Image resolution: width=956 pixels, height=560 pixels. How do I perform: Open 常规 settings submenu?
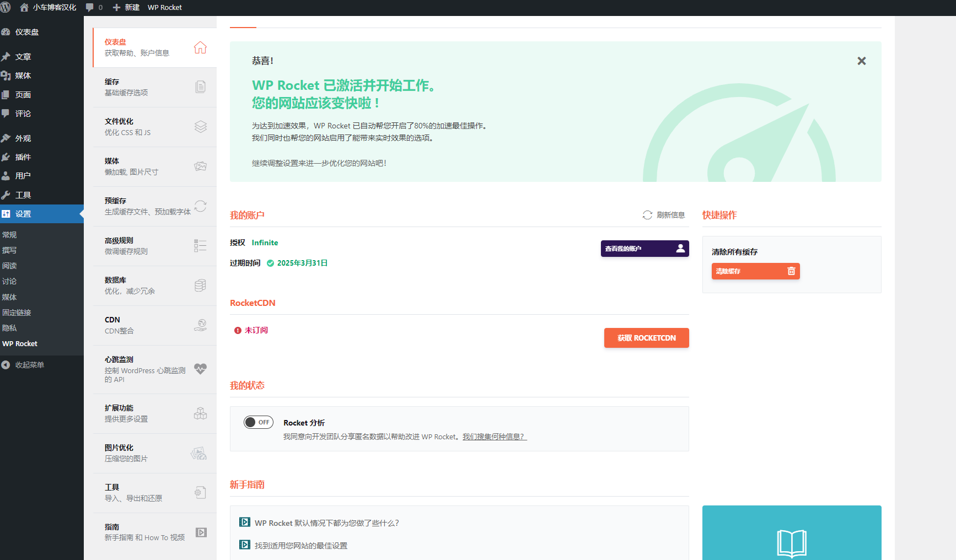(9, 235)
